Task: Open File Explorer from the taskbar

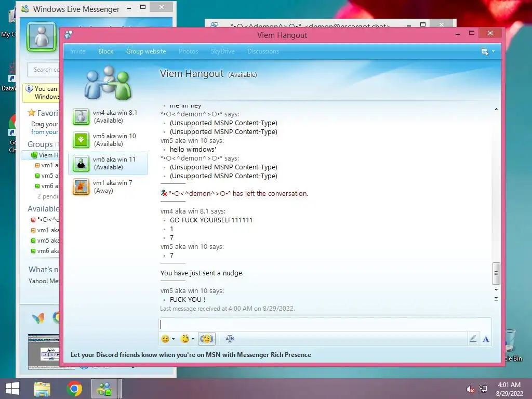Action: click(42, 389)
